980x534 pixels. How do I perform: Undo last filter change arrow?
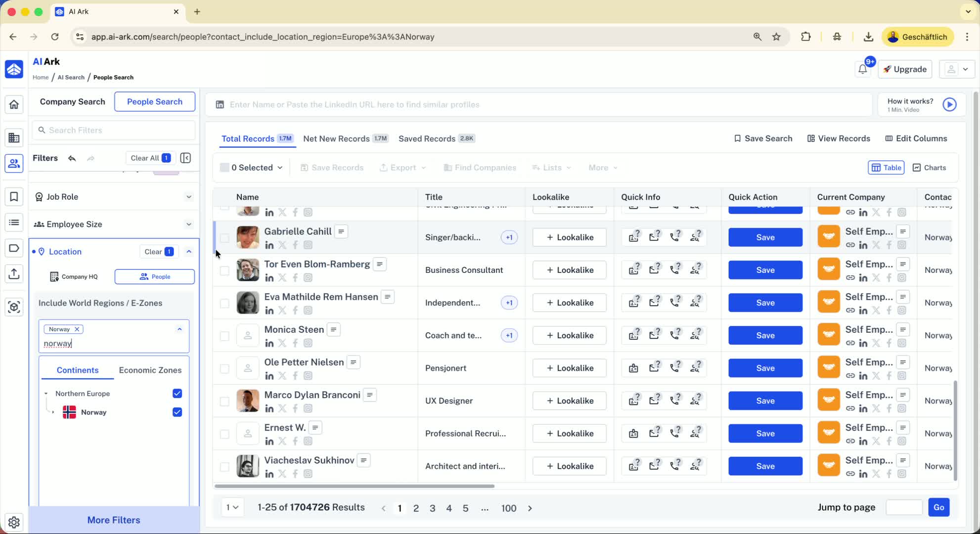pos(72,158)
